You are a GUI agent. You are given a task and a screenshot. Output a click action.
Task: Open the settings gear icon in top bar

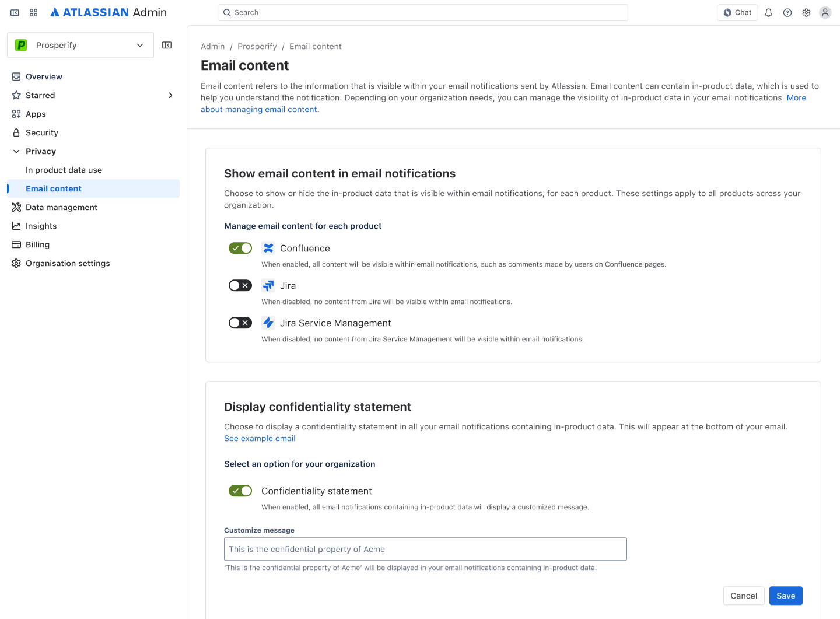coord(806,12)
